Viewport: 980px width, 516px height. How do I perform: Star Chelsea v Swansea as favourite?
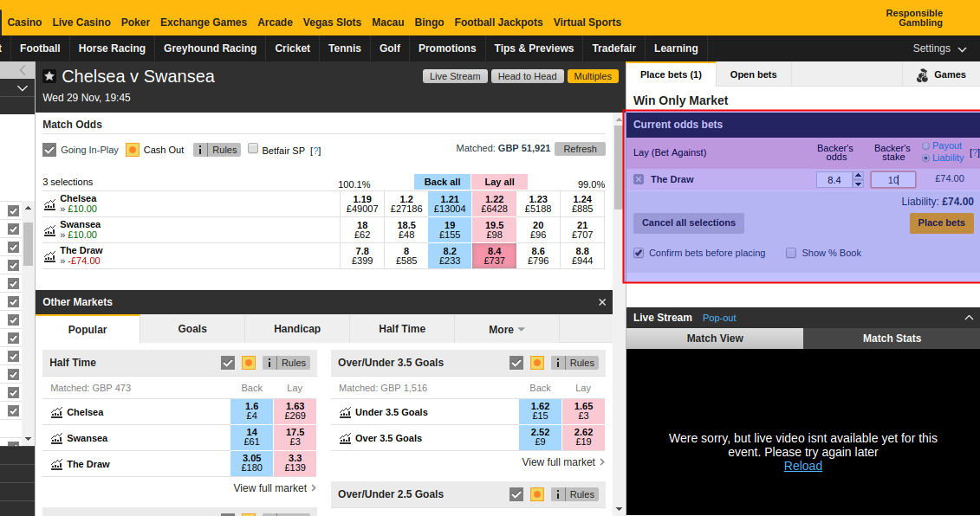tap(49, 76)
